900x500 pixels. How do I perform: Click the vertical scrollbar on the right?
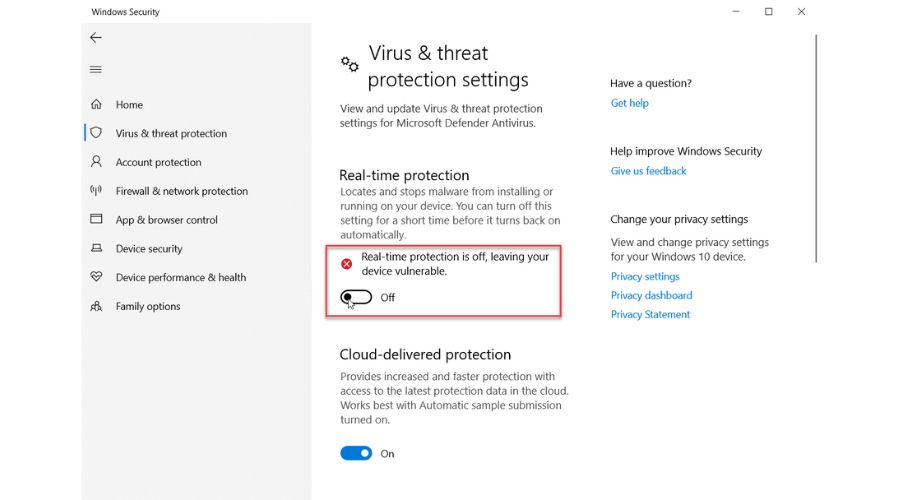coord(817,150)
